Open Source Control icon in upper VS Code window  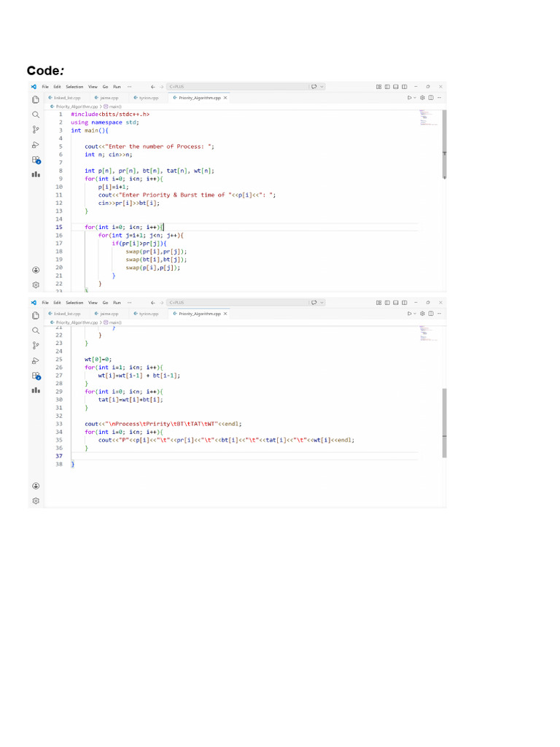point(36,130)
